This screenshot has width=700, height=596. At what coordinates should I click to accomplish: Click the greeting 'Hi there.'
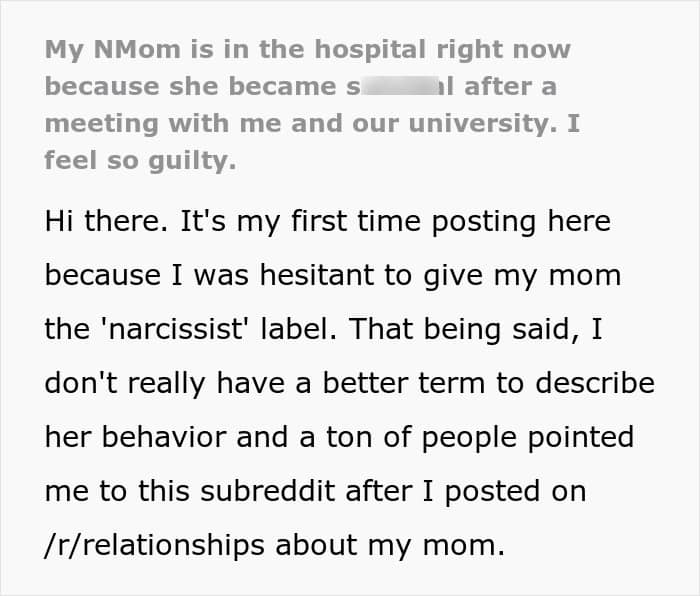(103, 222)
